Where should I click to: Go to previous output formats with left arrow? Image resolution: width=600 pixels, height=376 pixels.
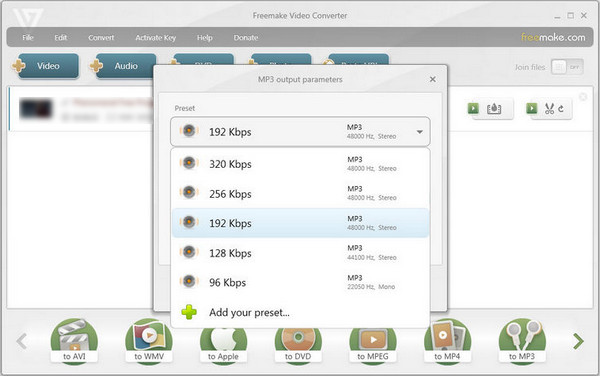[x=22, y=341]
